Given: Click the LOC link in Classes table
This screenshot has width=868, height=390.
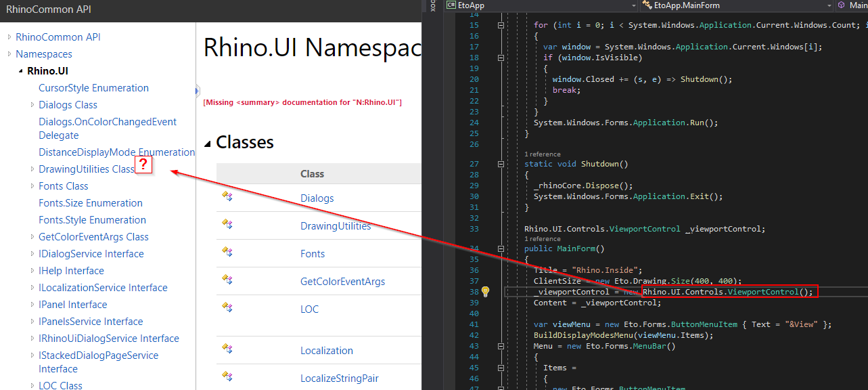Looking at the screenshot, I should [x=309, y=309].
